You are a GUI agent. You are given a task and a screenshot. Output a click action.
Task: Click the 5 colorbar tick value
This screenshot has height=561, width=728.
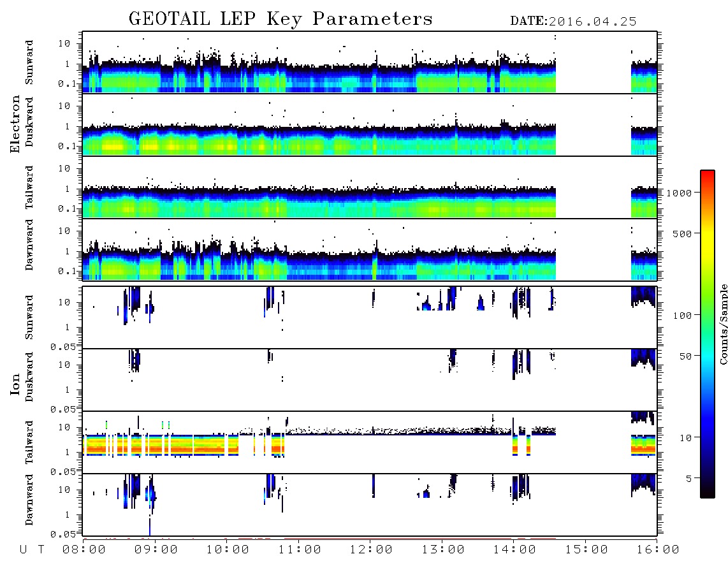tap(689, 479)
